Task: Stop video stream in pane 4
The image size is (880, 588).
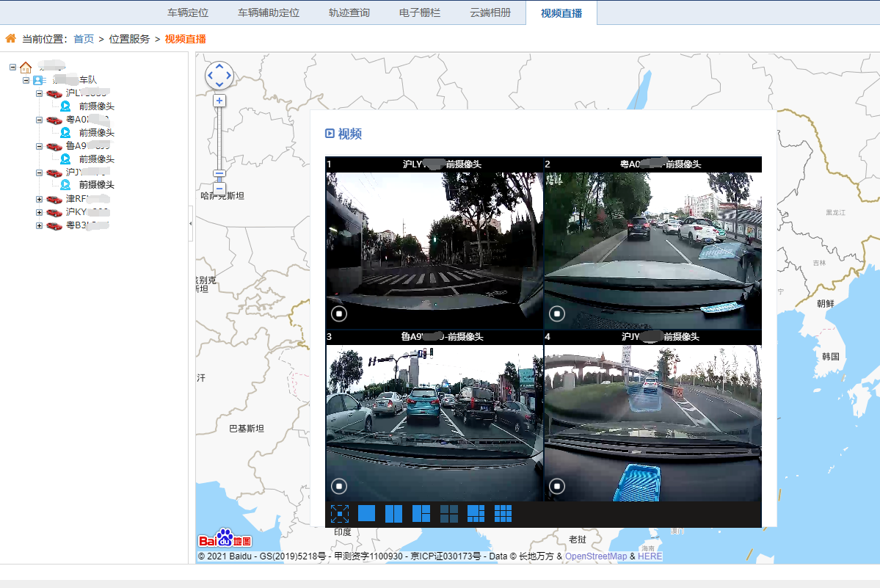Action: (557, 486)
